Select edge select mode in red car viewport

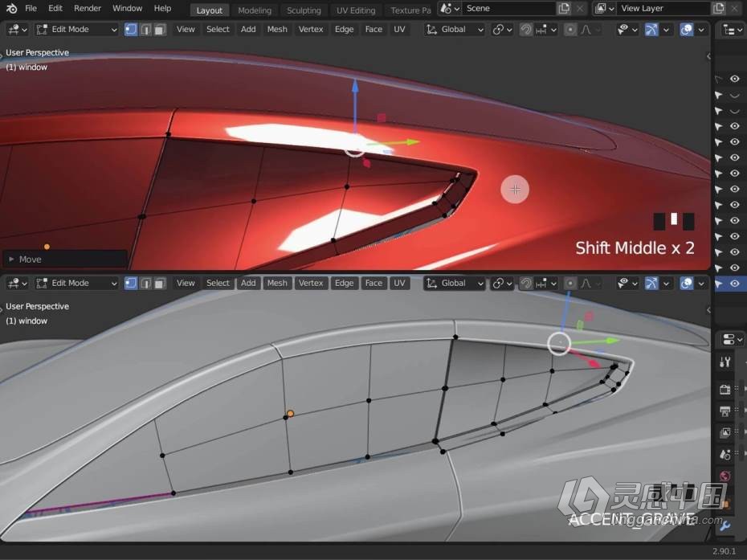[x=145, y=30]
